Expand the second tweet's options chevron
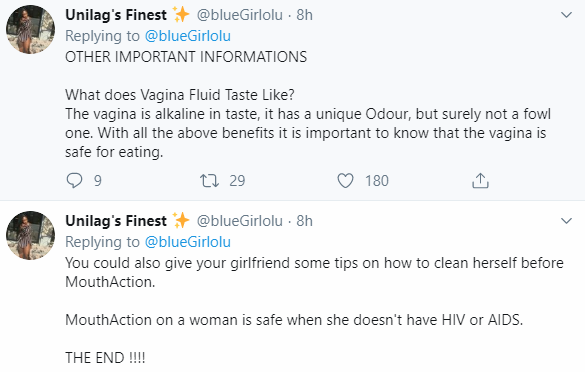This screenshot has height=372, width=585. point(566,221)
